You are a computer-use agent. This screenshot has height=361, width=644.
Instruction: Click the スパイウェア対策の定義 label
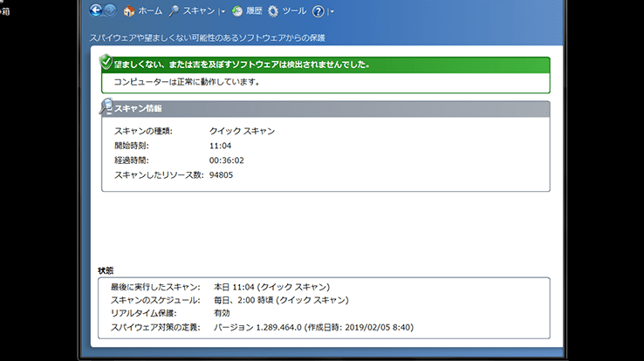(x=155, y=327)
